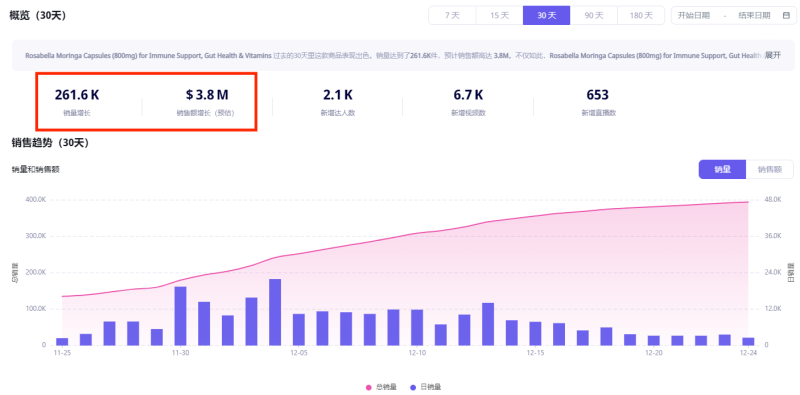Click the 新增达人数 label

click(338, 113)
